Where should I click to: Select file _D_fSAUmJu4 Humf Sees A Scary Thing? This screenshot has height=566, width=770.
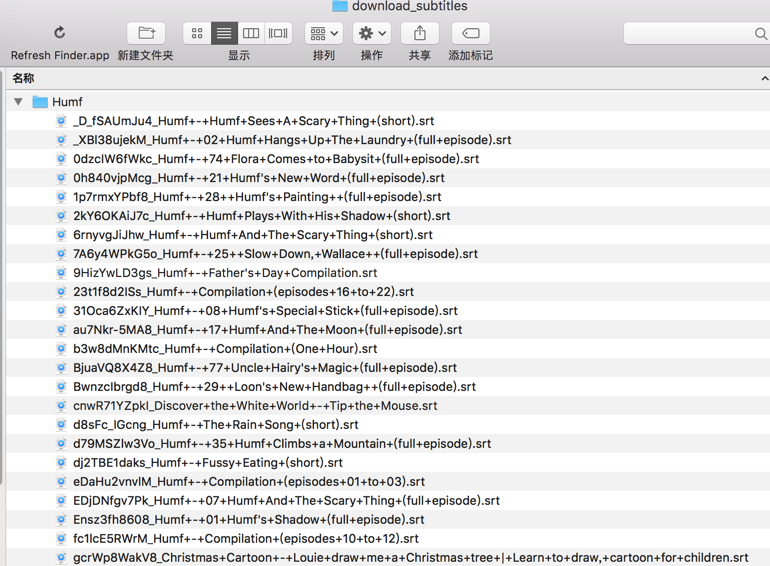point(253,121)
